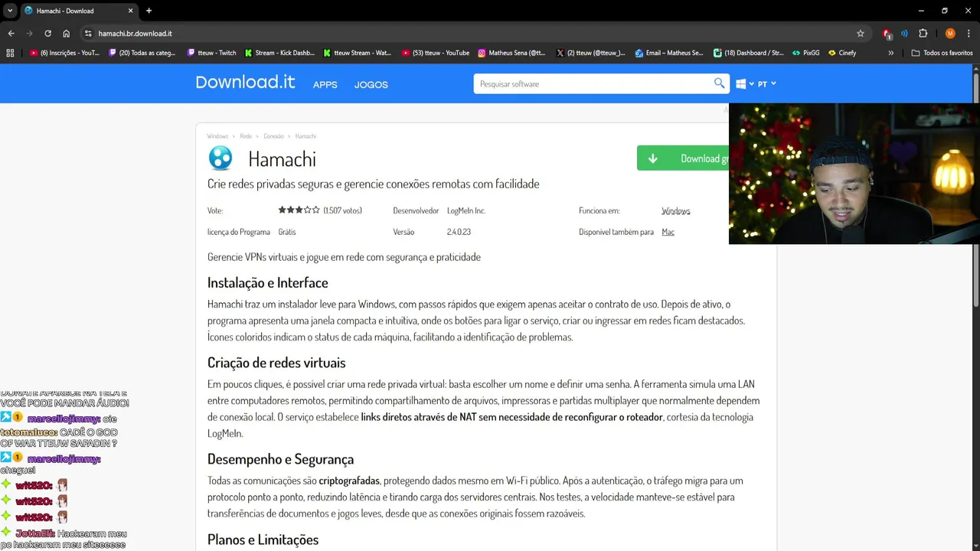The height and width of the screenshot is (551, 980).
Task: Open the apps grid in bookmarks bar
Action: 10,53
